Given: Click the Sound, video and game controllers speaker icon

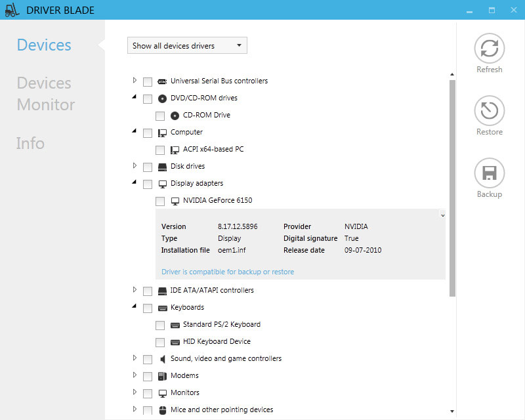Looking at the screenshot, I should (x=163, y=359).
